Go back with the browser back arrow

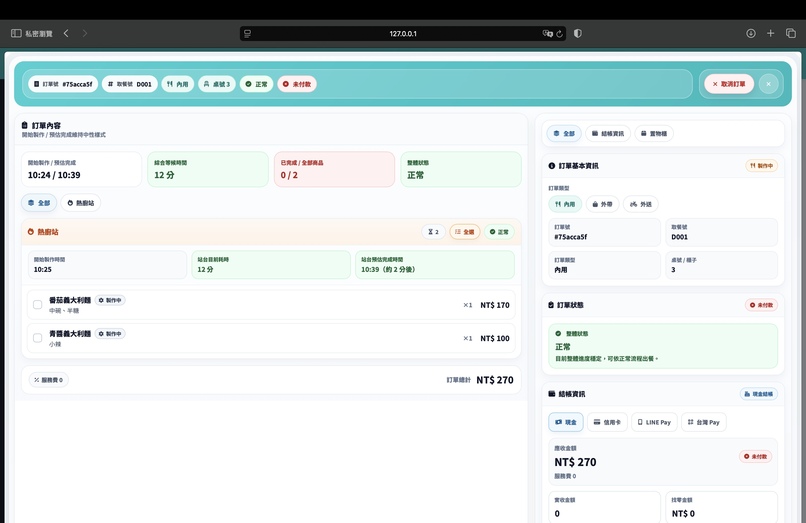pyautogui.click(x=66, y=33)
